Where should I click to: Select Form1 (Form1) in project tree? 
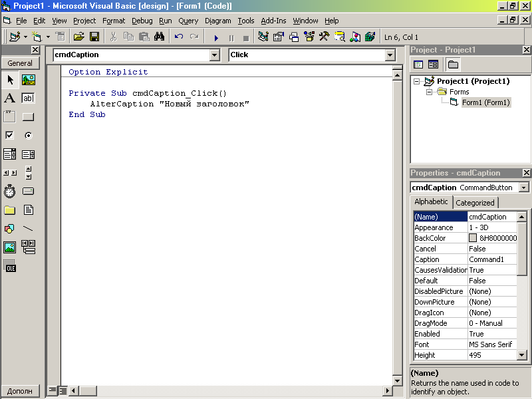click(x=486, y=102)
